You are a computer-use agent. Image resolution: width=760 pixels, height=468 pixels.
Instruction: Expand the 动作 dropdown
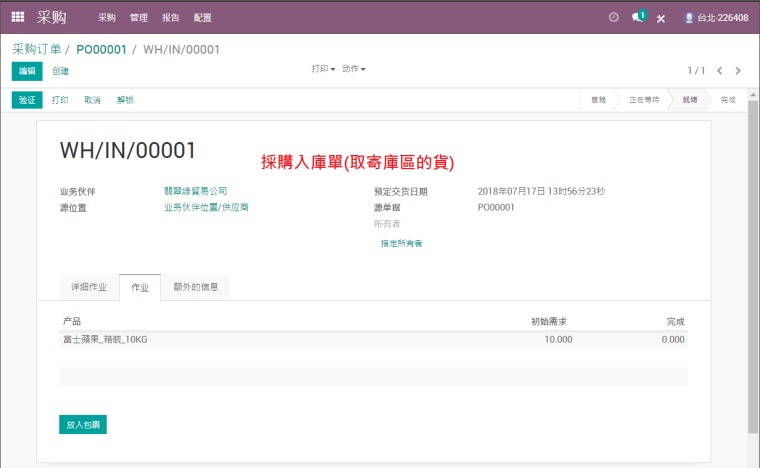tap(354, 69)
